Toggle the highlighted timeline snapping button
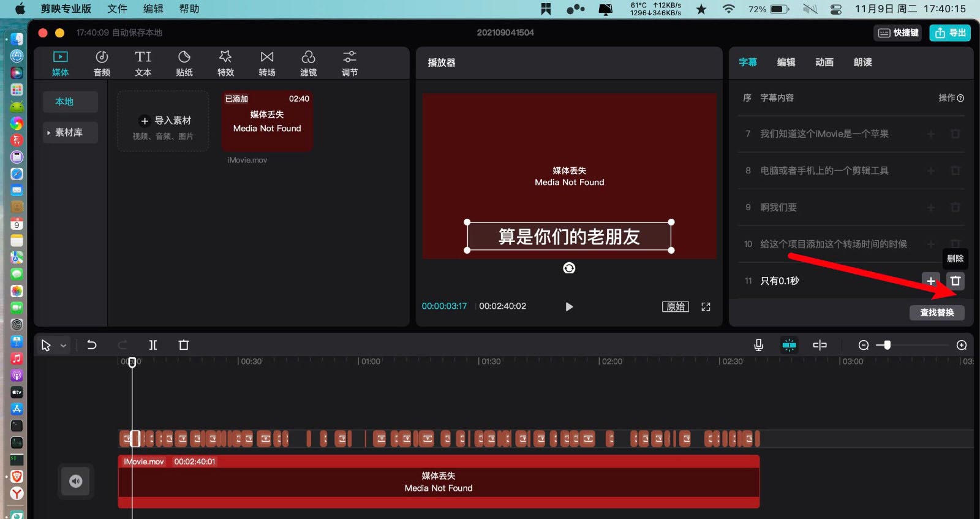Image resolution: width=980 pixels, height=519 pixels. pos(789,345)
